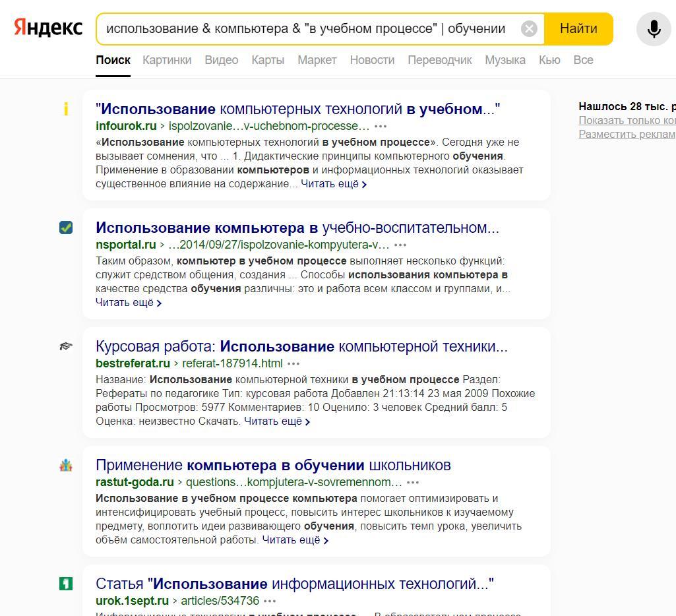Viewport: 676px width, 616px height.
Task: Open the Музыка tab
Action: 505,60
